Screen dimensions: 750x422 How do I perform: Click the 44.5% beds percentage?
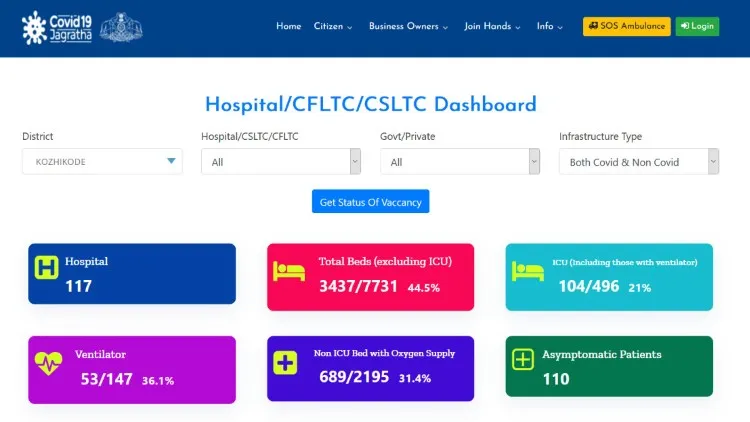click(x=424, y=288)
